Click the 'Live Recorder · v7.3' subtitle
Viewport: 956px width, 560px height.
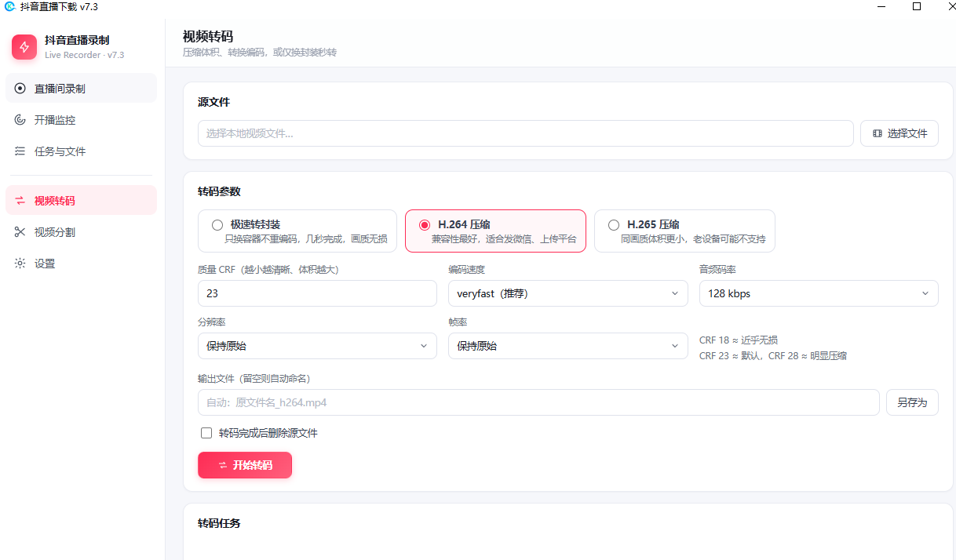[85, 55]
